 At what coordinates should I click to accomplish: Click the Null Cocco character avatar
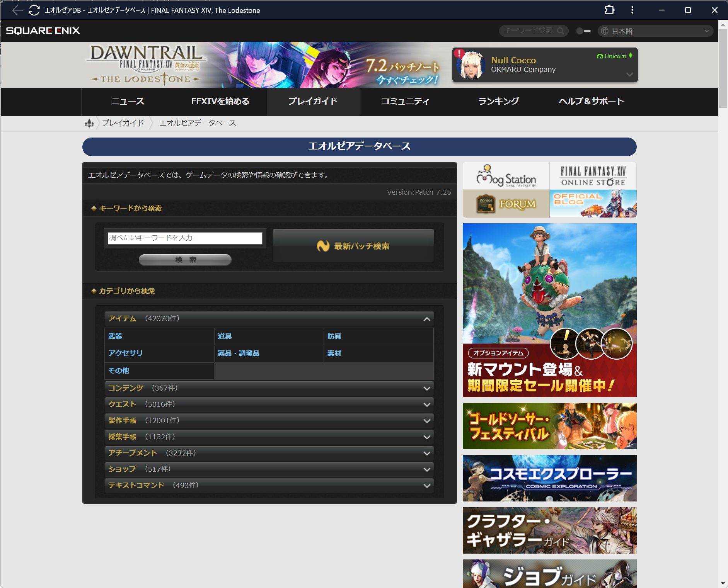click(x=471, y=65)
